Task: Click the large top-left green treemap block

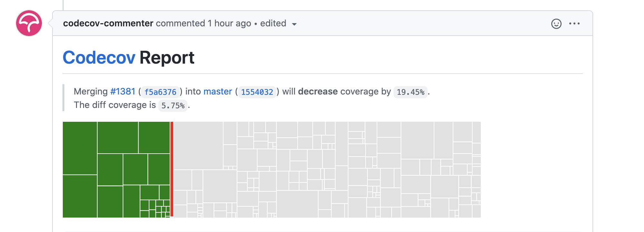Action: coord(80,148)
